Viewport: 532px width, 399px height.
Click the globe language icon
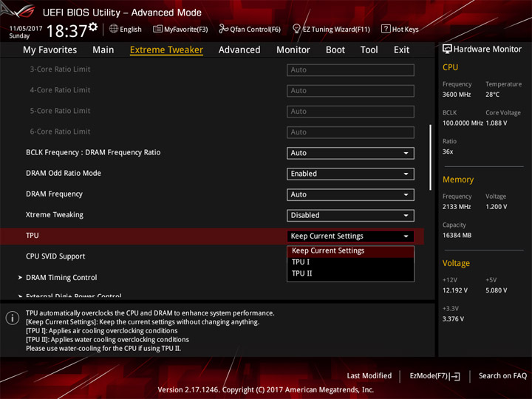114,29
